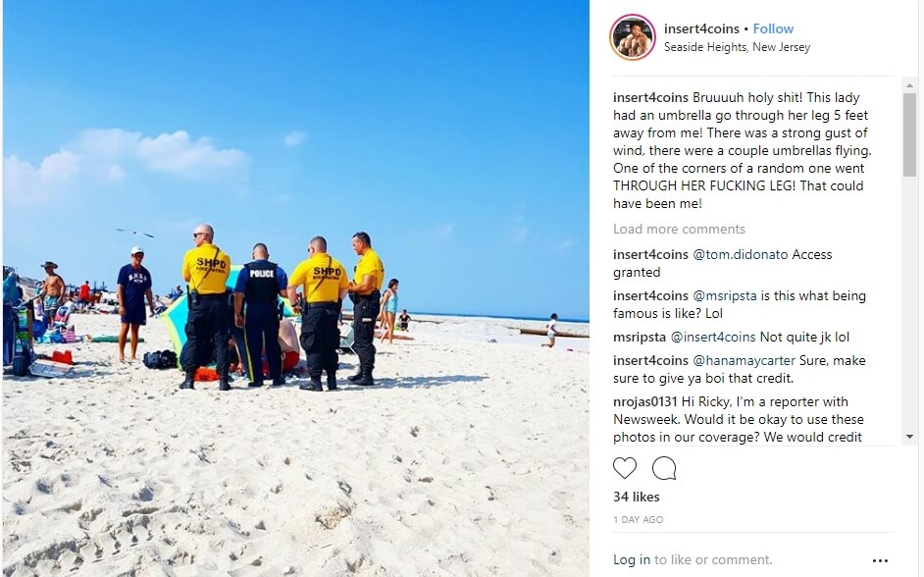Open the three-dot more options menu

click(x=880, y=560)
